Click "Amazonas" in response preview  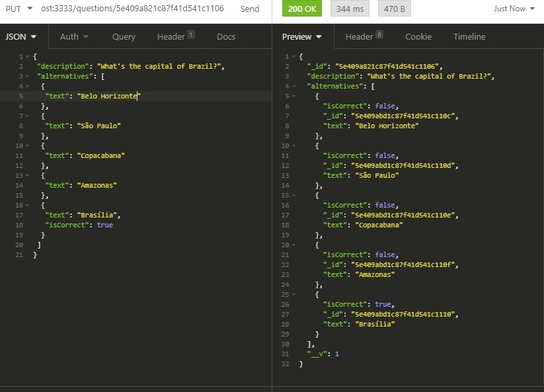click(x=375, y=274)
